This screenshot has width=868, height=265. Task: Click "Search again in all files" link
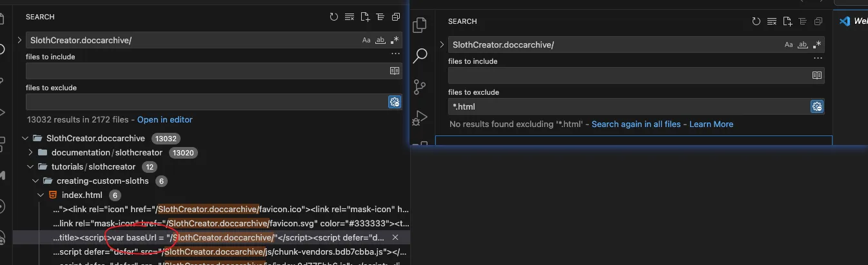(x=636, y=124)
